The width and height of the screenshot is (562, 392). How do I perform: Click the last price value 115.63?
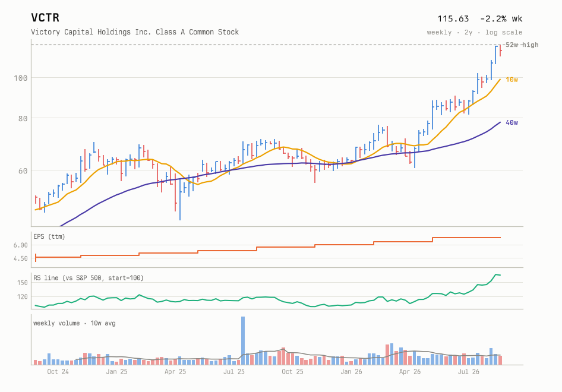[453, 18]
